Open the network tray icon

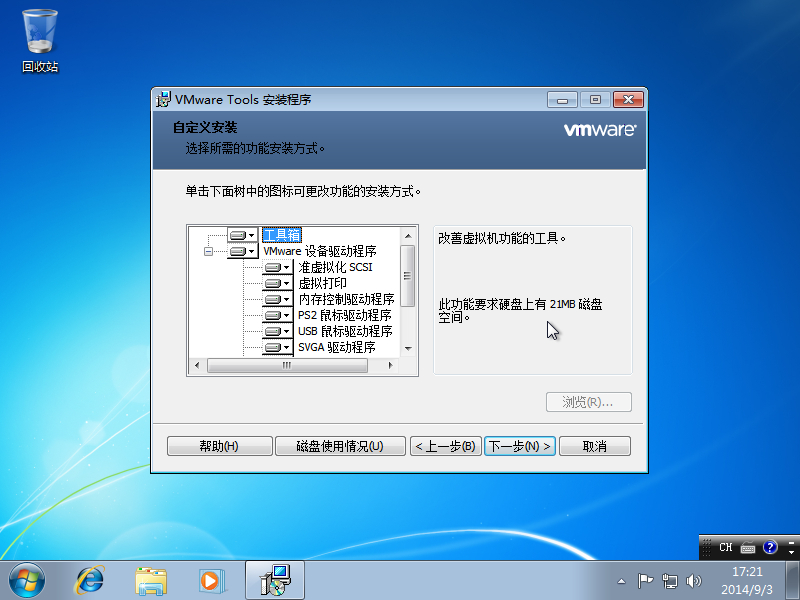point(669,581)
